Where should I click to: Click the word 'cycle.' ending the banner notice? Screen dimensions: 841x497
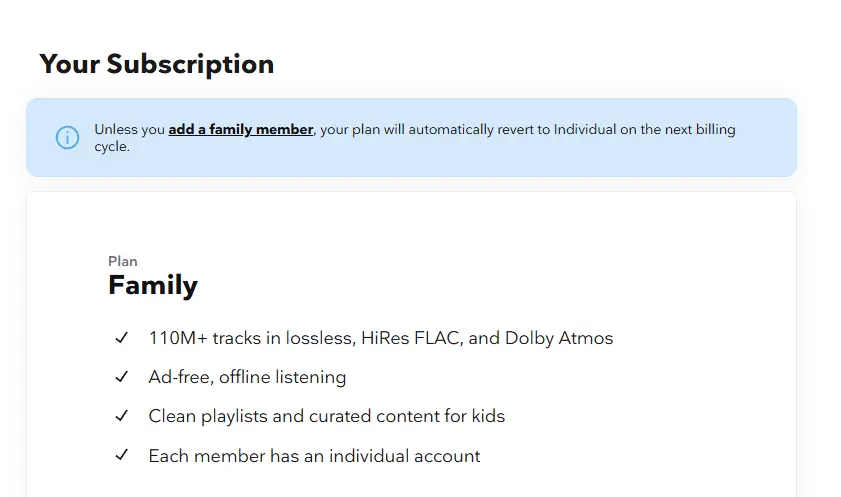112,147
